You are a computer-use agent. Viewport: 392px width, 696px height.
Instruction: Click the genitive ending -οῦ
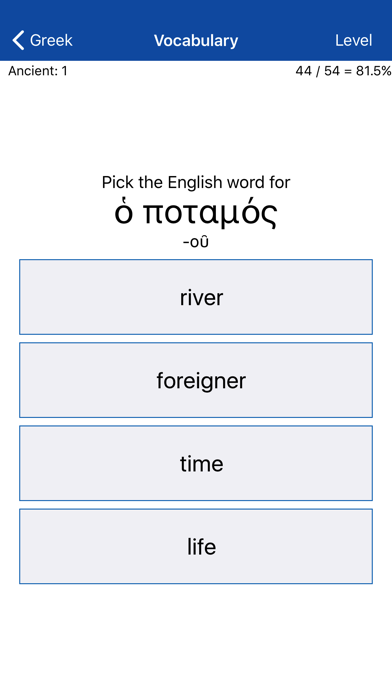coord(196,242)
